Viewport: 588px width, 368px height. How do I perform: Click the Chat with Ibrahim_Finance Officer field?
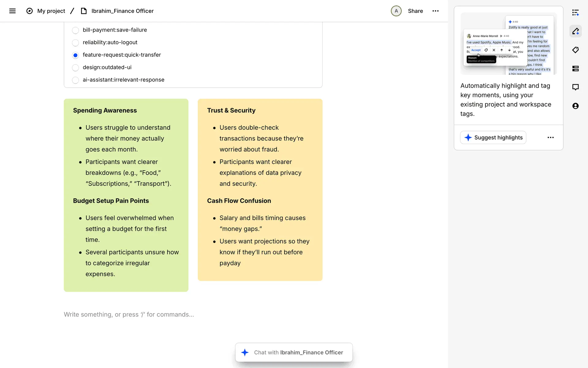(294, 353)
